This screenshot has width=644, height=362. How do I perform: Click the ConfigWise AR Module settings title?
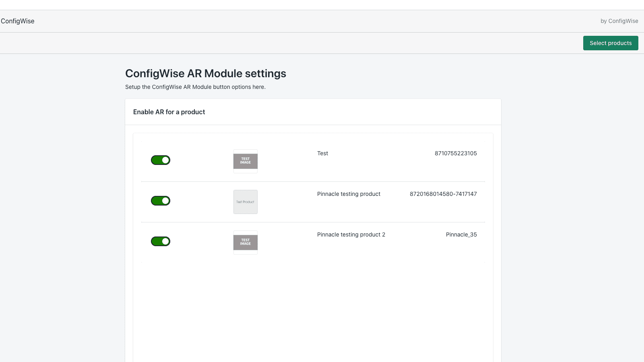click(205, 74)
